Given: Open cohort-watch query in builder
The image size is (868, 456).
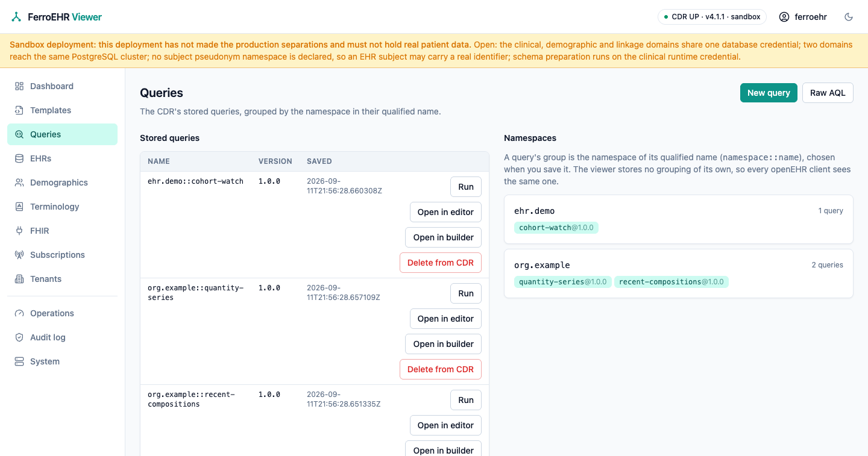Looking at the screenshot, I should click(x=443, y=237).
